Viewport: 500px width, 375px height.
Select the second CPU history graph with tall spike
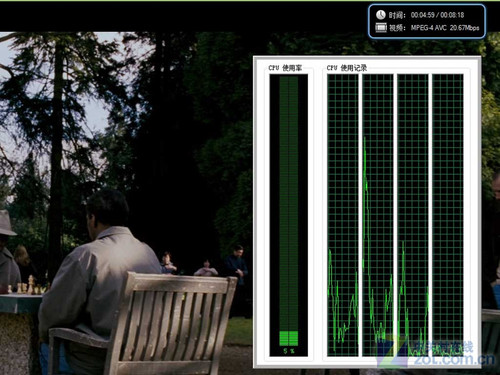point(378,215)
